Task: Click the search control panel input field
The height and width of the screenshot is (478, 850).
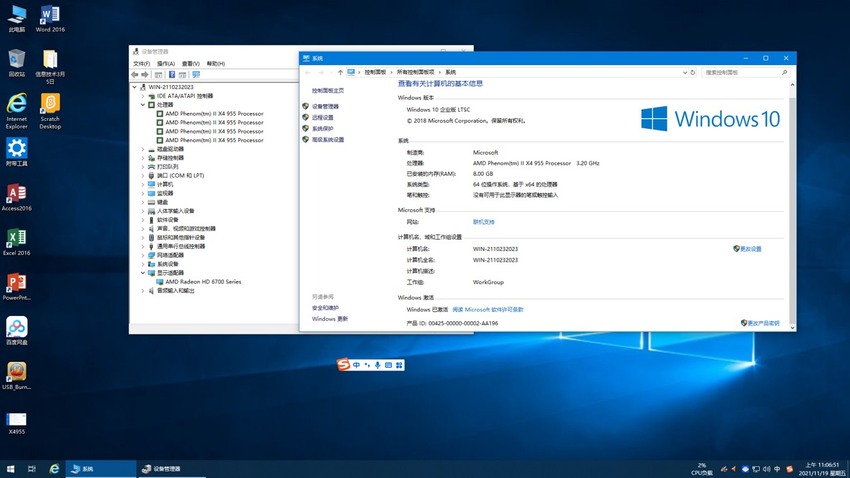Action: click(746, 72)
